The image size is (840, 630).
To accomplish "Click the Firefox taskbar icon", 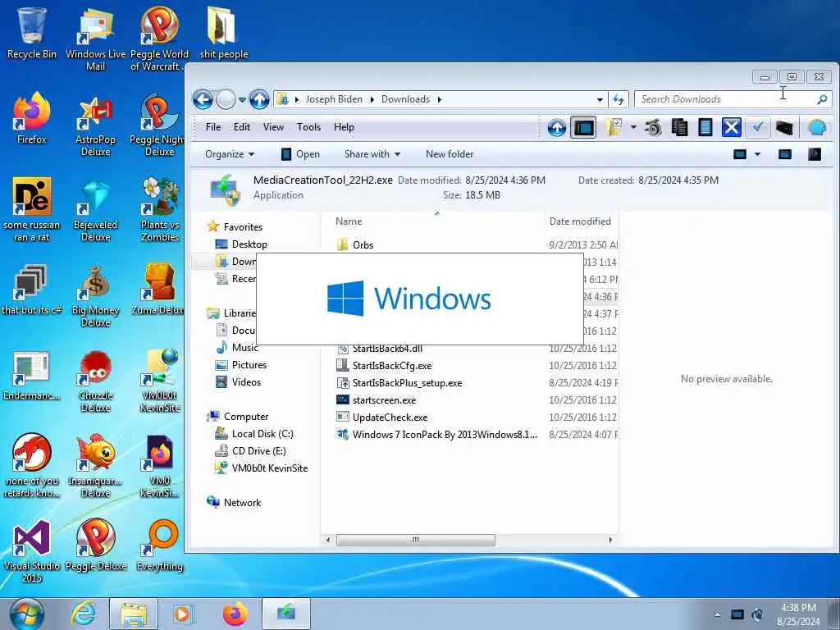I will (235, 614).
